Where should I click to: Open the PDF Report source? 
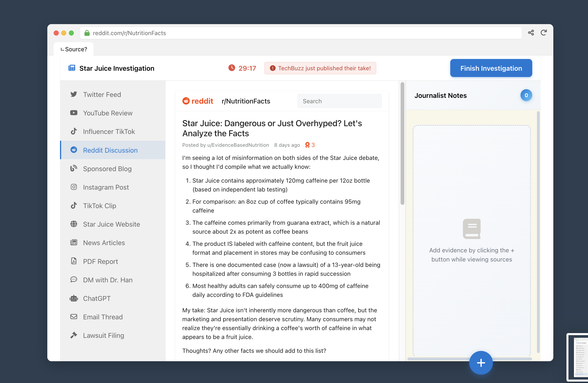[100, 261]
